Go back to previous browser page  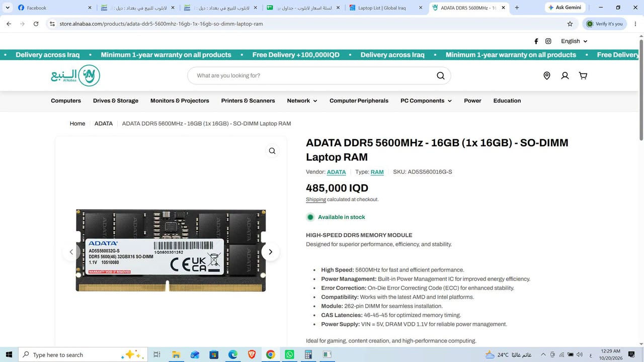click(9, 24)
